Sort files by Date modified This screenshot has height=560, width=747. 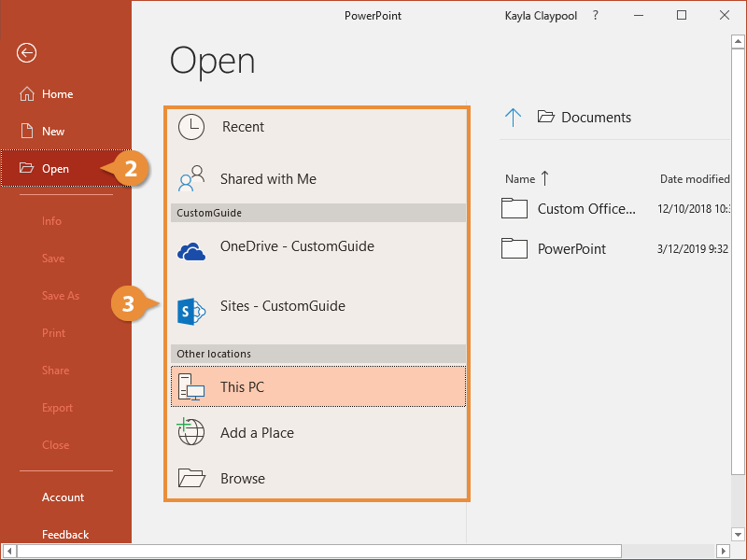(695, 178)
